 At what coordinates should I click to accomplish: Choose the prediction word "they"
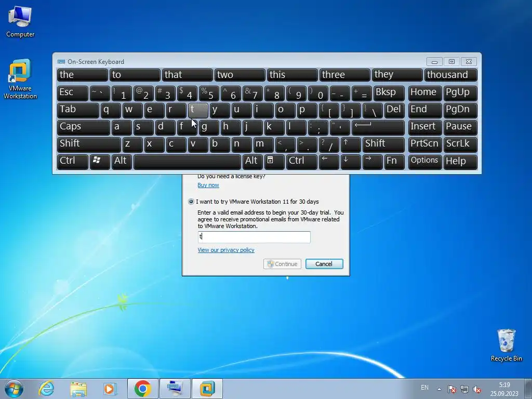coord(397,75)
